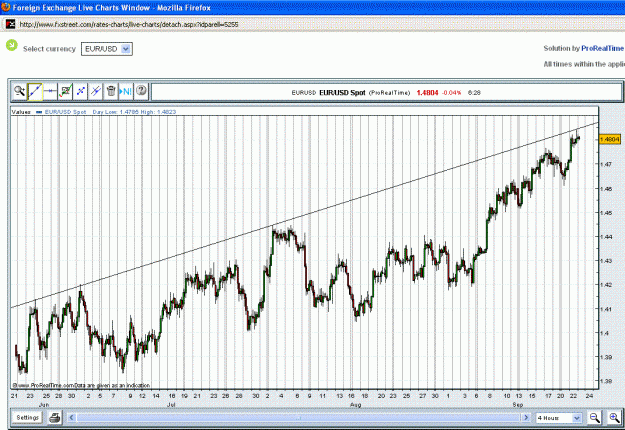Click the 1.47 price level on the axis

click(606, 164)
